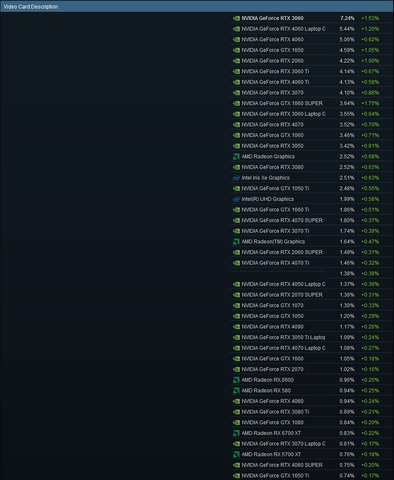The image size is (394, 480).
Task: Click the 0.74% share value
Action: pyautogui.click(x=347, y=476)
